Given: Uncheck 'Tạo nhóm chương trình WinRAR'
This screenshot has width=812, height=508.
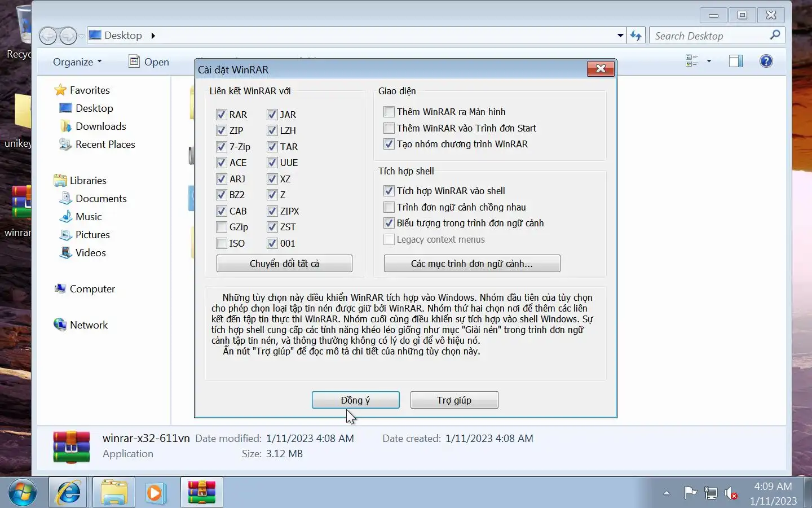Looking at the screenshot, I should pos(389,144).
